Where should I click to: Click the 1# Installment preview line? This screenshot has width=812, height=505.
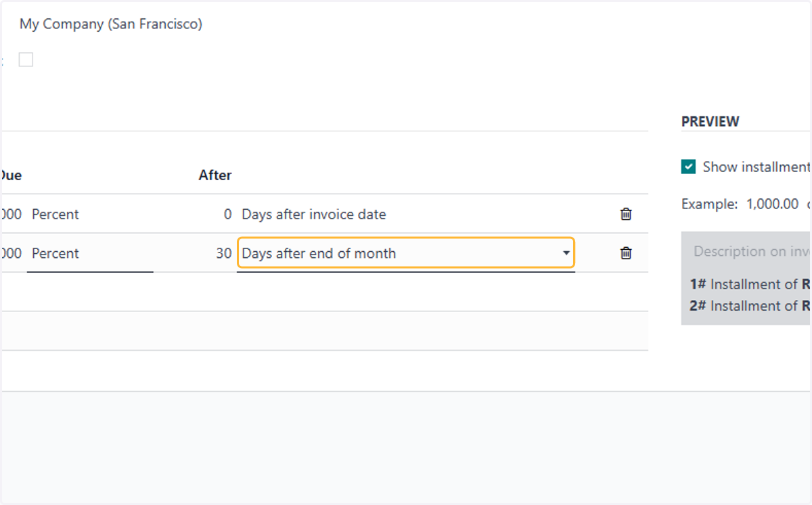pos(750,284)
